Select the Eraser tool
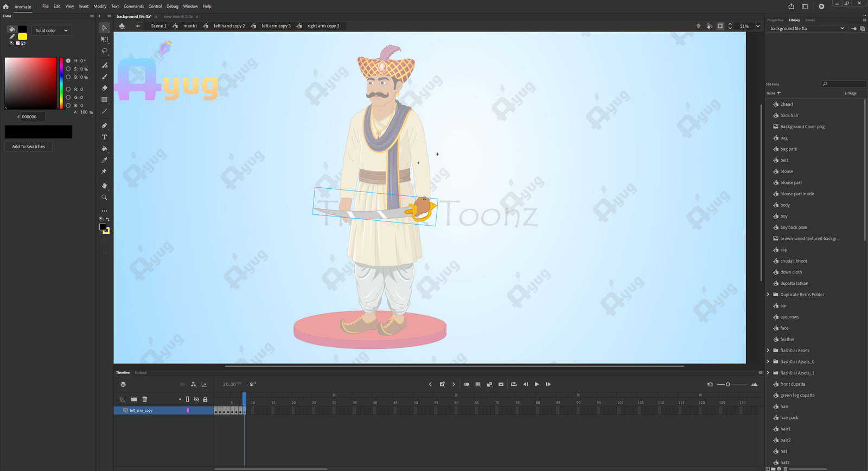The height and width of the screenshot is (471, 868). (105, 88)
